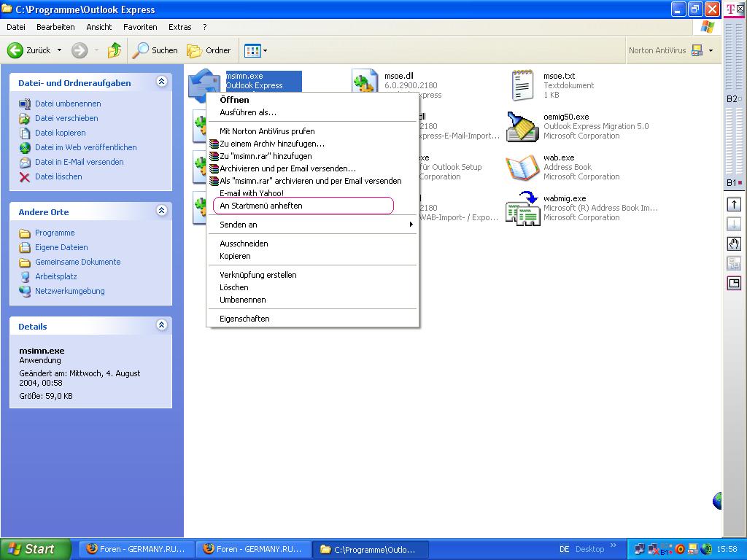Screen dimensions: 747x560
Task: Select the oemig50.exe migration icon
Action: pos(522,126)
